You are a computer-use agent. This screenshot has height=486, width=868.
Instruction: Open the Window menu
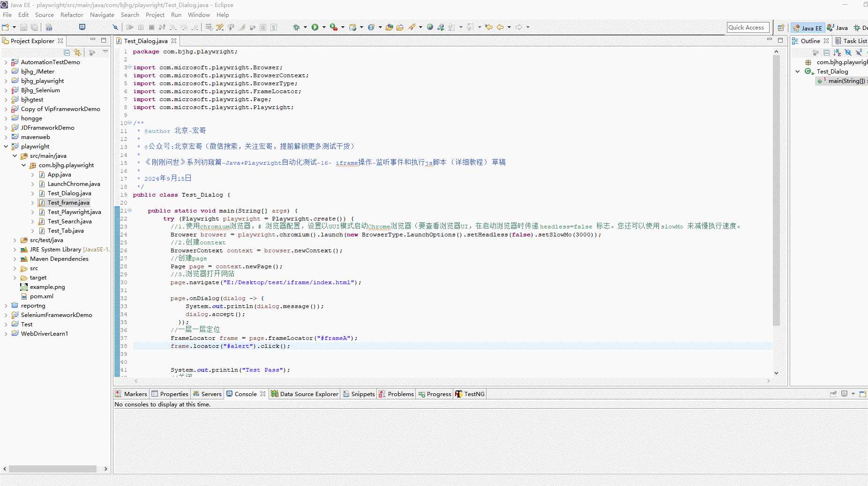(199, 15)
